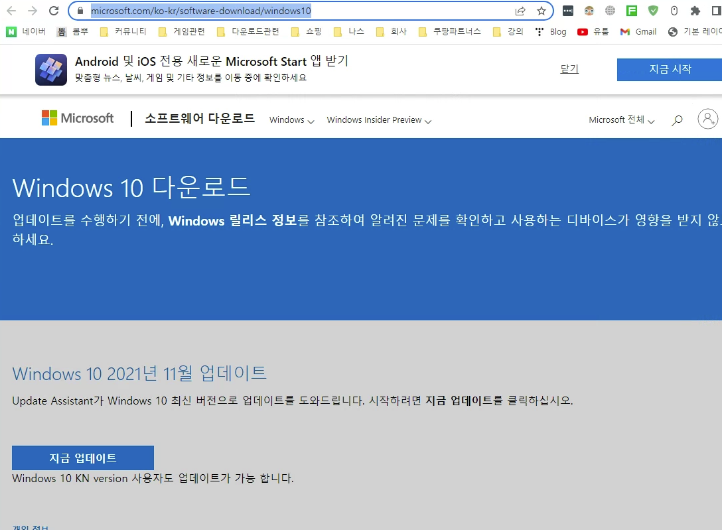Open the 회사 bookmark folder

coord(391,31)
